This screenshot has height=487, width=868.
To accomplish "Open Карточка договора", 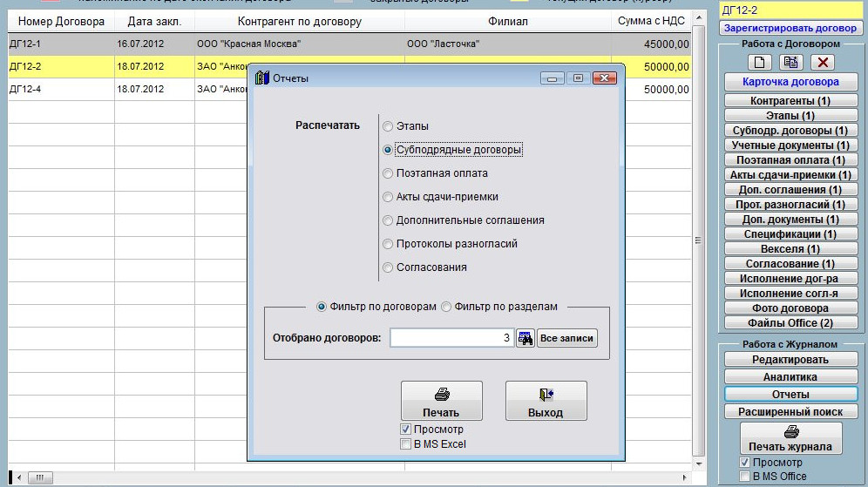I will pos(790,82).
